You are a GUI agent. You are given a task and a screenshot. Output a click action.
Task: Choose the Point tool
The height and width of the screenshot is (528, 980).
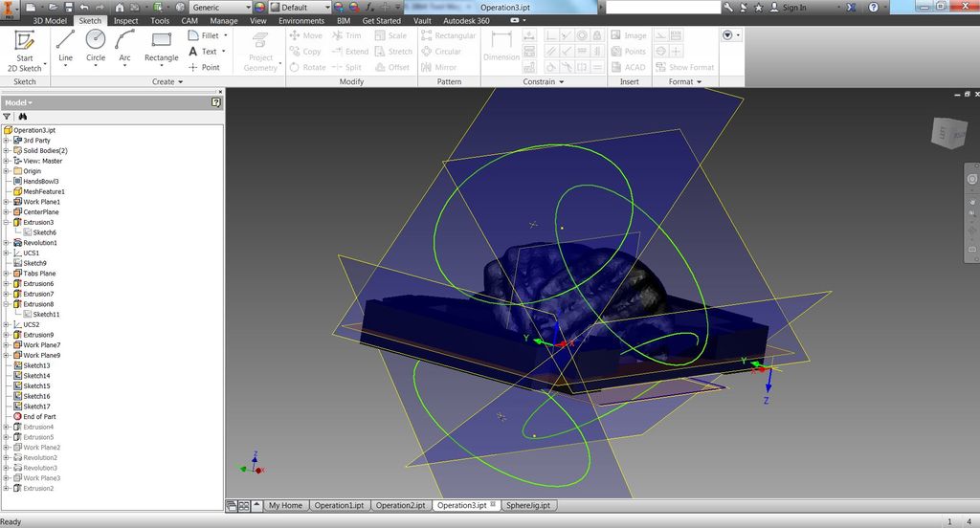pos(205,67)
